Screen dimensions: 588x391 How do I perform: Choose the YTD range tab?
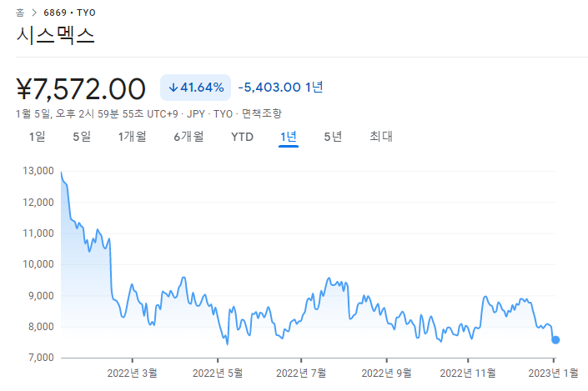tap(242, 138)
